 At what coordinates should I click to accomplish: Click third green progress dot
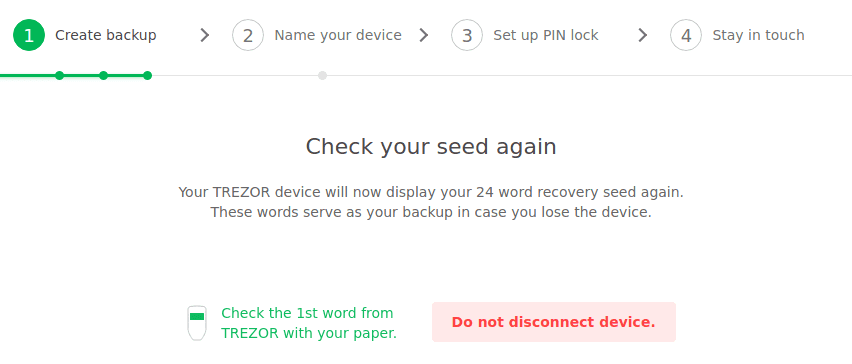[x=147, y=76]
